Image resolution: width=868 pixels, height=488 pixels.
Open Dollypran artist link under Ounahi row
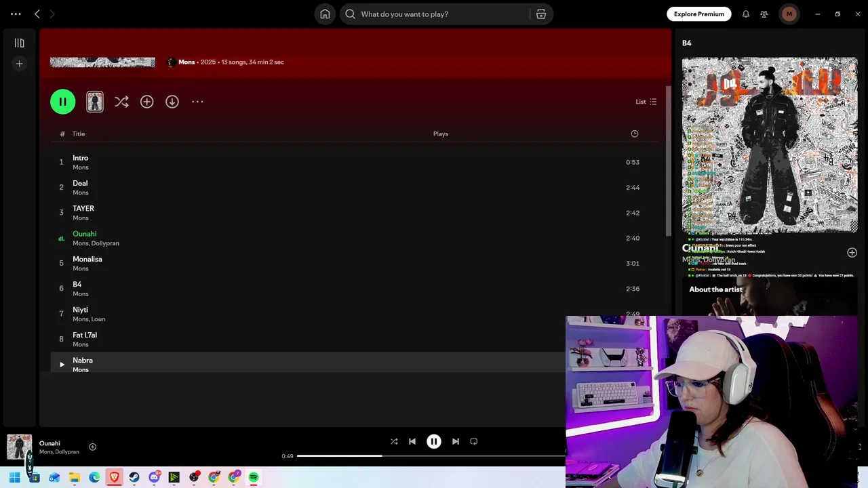point(105,243)
